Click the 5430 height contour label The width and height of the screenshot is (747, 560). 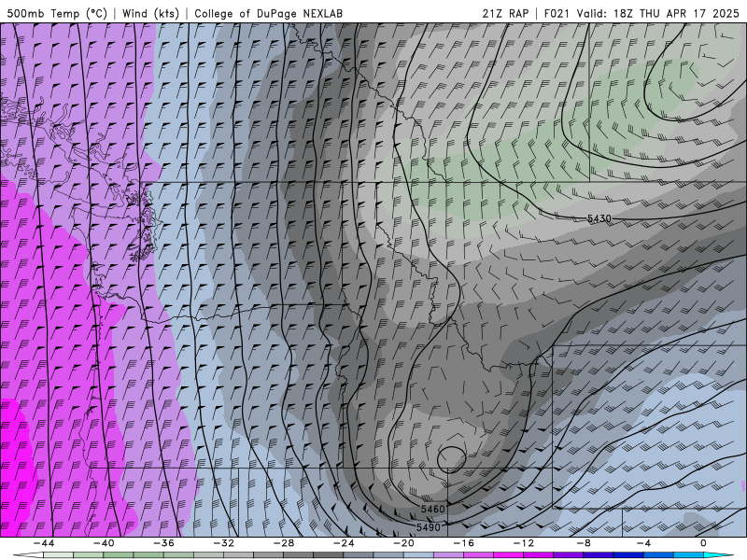click(599, 218)
